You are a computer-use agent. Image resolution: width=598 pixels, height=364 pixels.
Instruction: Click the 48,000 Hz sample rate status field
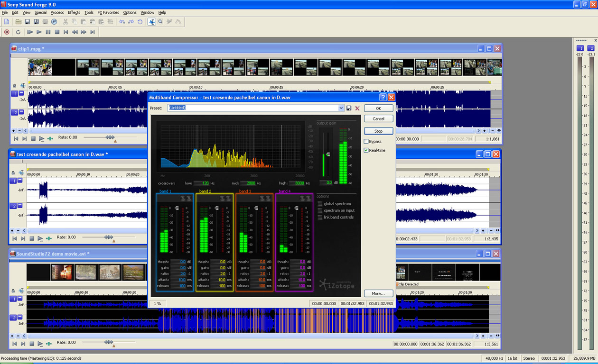click(x=494, y=358)
